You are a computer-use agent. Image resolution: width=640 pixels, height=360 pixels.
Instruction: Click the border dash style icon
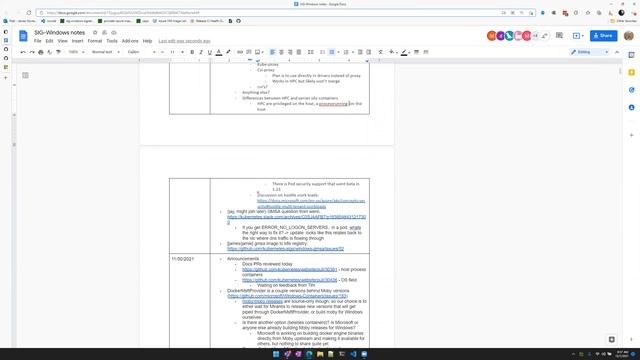tap(426, 52)
